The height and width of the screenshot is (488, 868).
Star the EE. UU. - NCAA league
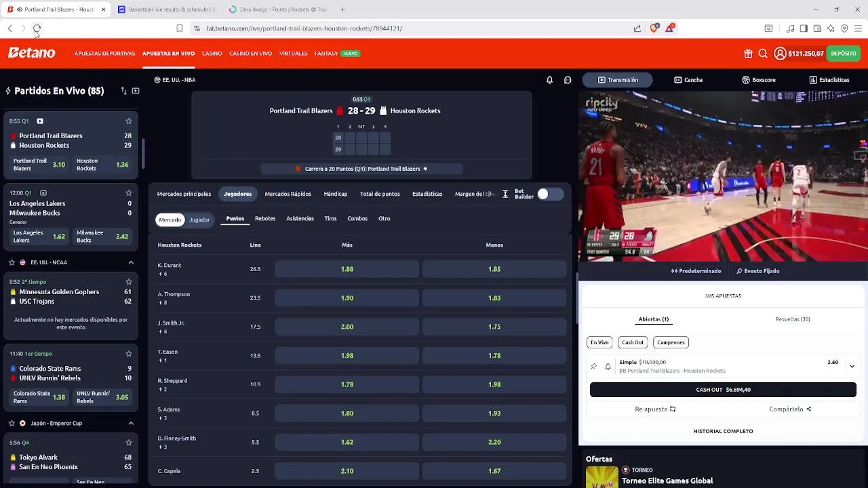(12, 262)
